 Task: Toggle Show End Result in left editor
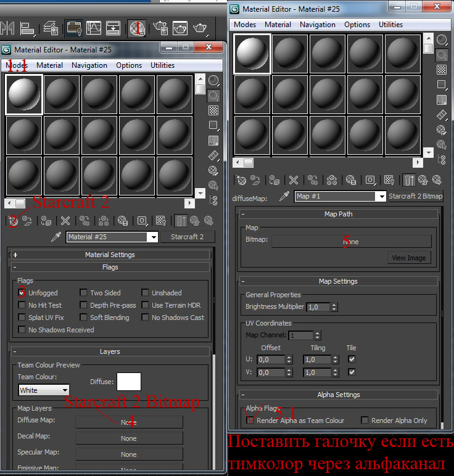181,221
